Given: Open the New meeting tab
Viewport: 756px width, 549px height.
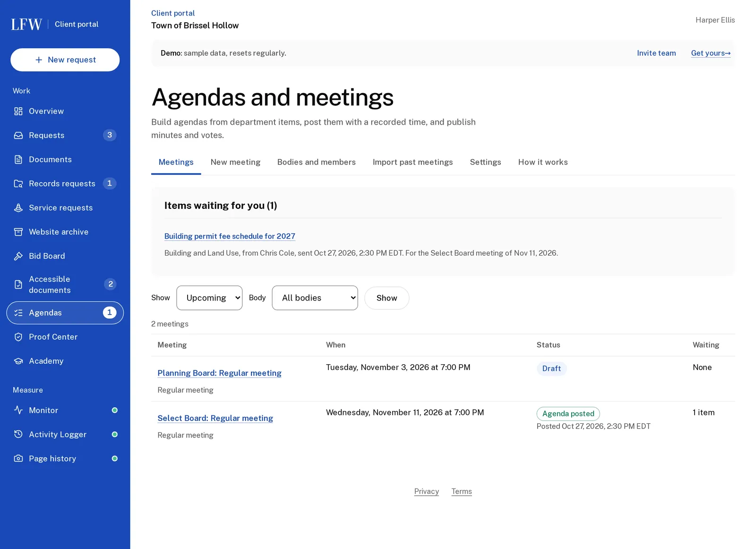Looking at the screenshot, I should [235, 162].
